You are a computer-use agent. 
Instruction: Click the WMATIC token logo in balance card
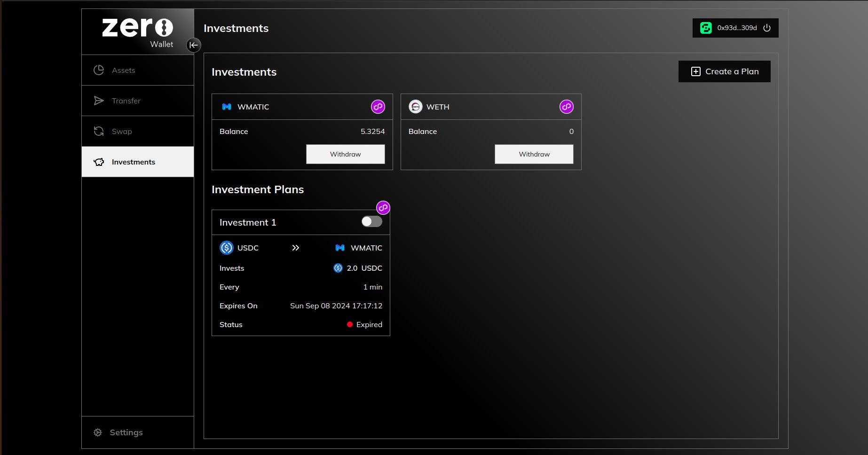coord(227,107)
